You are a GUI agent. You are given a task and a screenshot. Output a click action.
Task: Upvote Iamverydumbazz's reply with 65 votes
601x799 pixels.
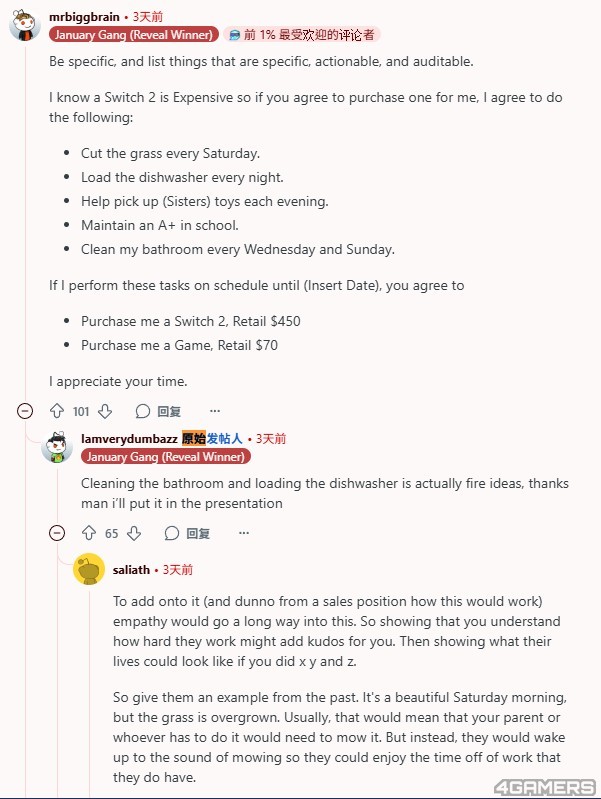click(89, 533)
